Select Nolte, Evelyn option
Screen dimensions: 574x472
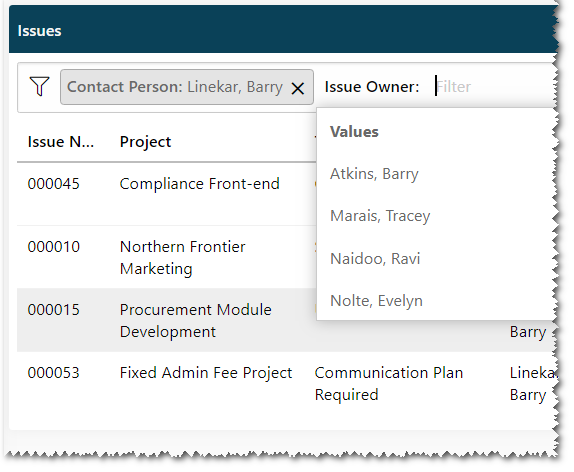(x=376, y=301)
